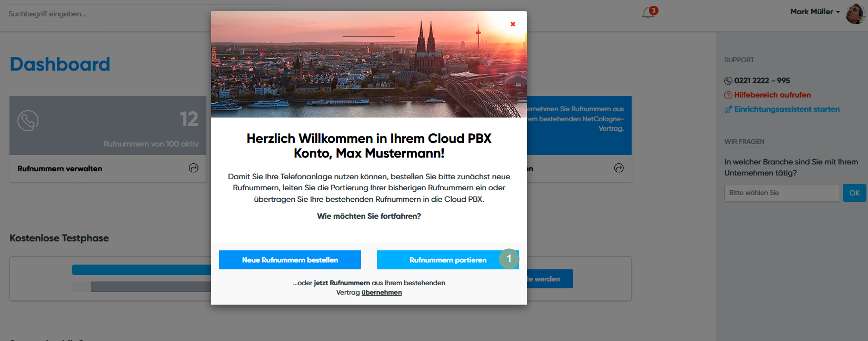This screenshot has width=868, height=341.
Task: Focus the 'Suchbegriff eingeben' search field
Action: point(105,14)
